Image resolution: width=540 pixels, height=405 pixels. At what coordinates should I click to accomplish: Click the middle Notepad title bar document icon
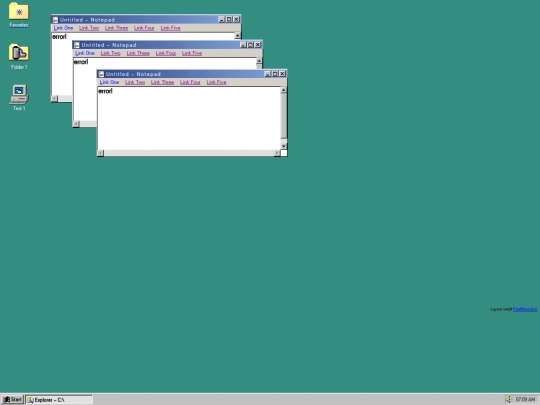click(x=77, y=45)
